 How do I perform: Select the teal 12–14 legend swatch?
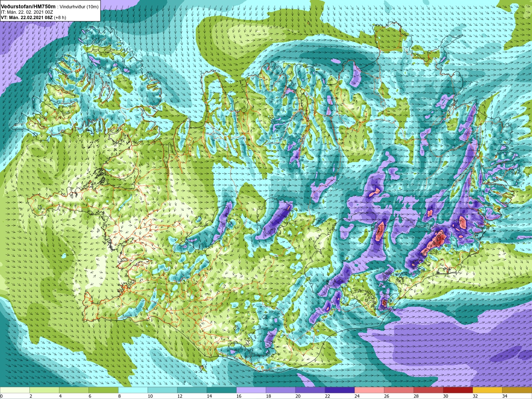coord(192,390)
